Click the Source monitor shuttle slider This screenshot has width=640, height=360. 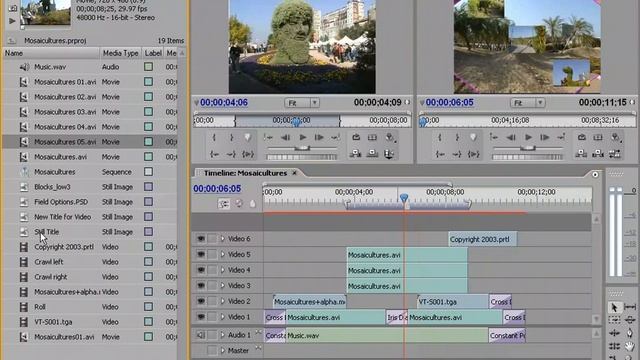[302, 148]
